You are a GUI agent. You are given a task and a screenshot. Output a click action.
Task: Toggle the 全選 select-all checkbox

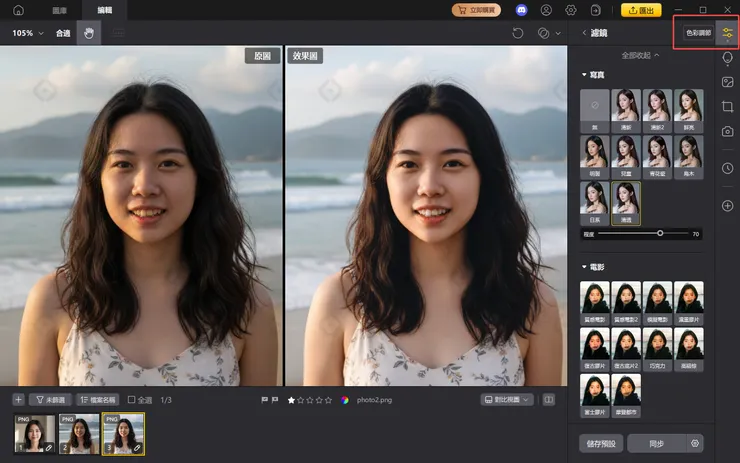(x=132, y=400)
